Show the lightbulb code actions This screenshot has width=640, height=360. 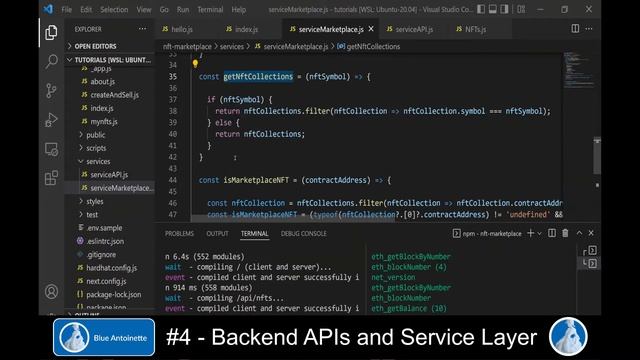click(195, 64)
